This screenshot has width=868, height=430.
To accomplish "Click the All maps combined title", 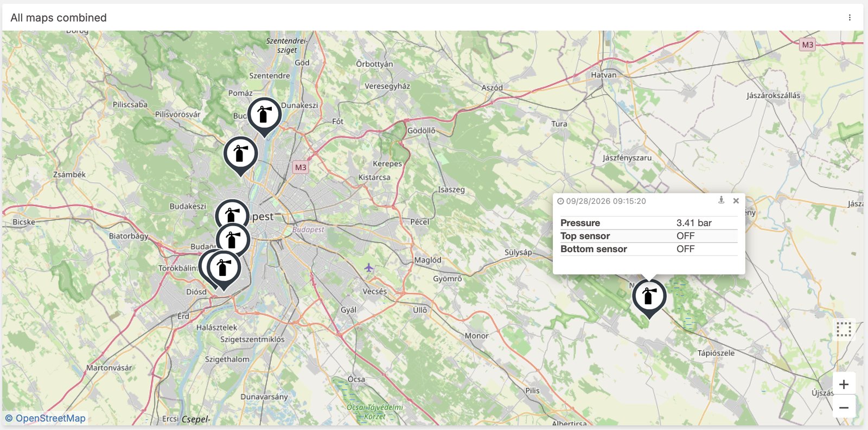I will pyautogui.click(x=59, y=17).
